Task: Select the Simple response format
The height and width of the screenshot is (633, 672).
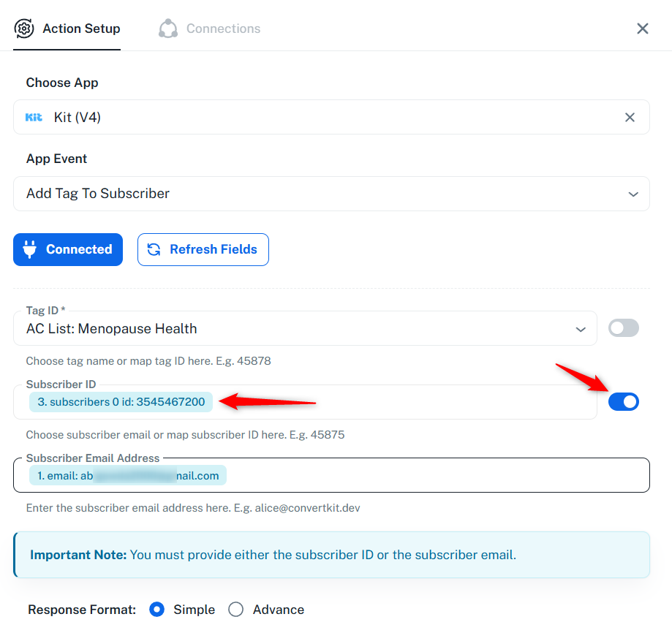Action: tap(157, 610)
